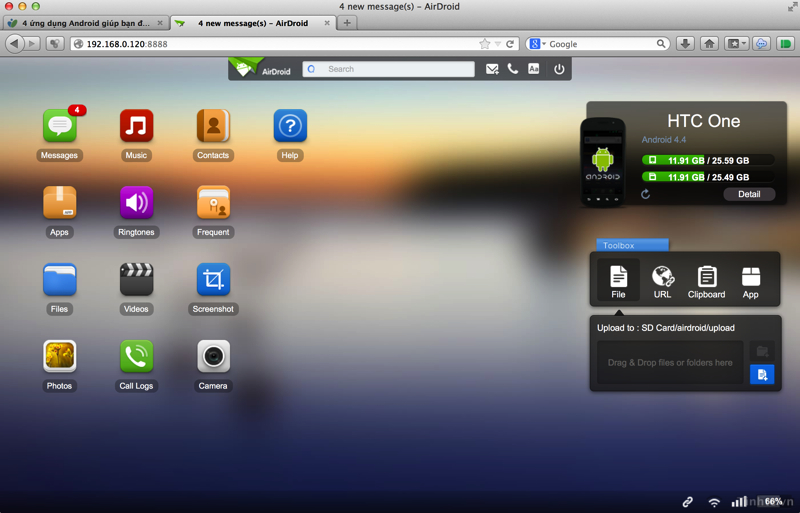
Task: Click the new message envelope icon
Action: click(492, 69)
